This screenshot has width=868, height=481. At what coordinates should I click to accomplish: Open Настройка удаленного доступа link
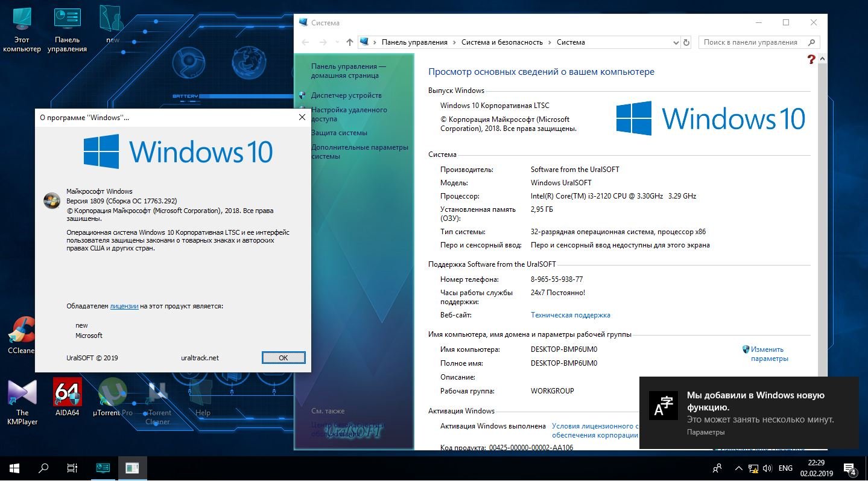click(x=349, y=114)
